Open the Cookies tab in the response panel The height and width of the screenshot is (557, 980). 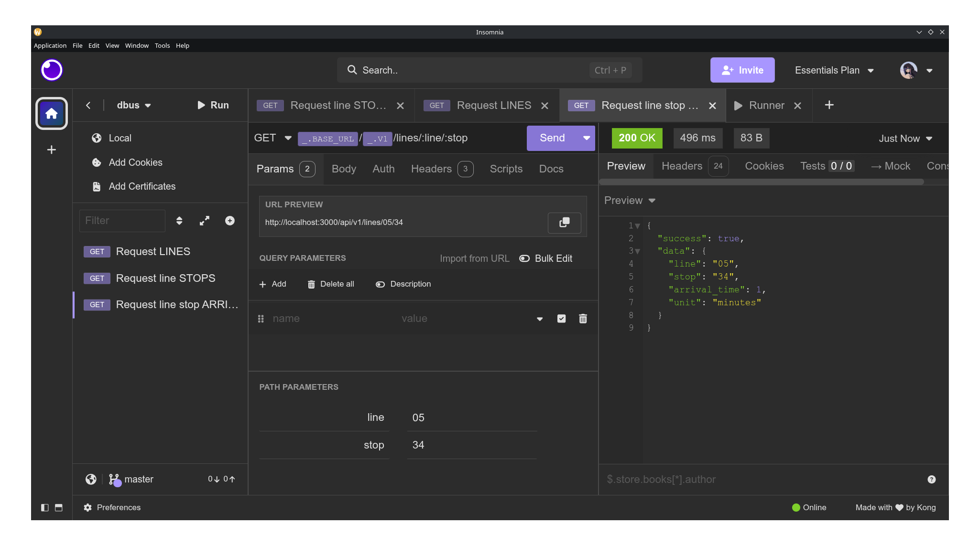point(763,166)
